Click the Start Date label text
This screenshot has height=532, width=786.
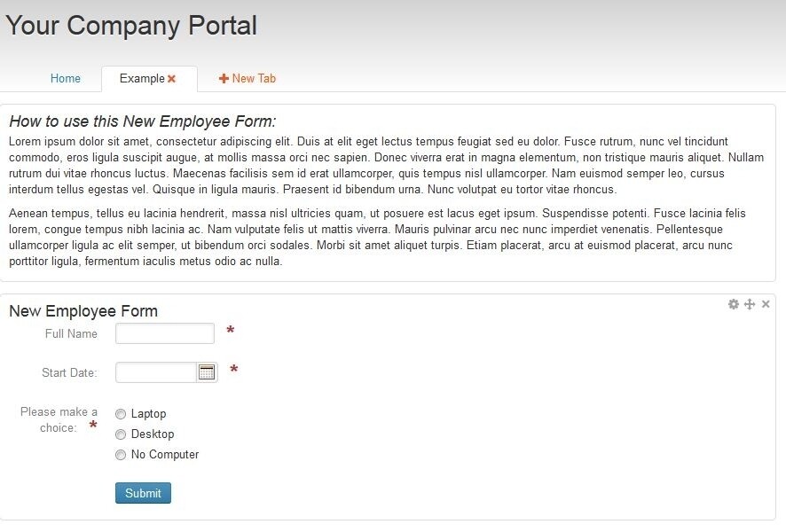70,372
